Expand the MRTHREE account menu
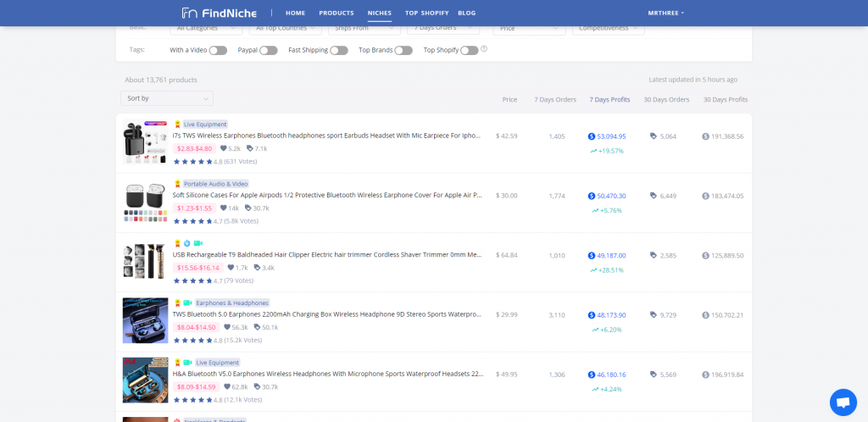This screenshot has height=422, width=868. click(x=666, y=13)
